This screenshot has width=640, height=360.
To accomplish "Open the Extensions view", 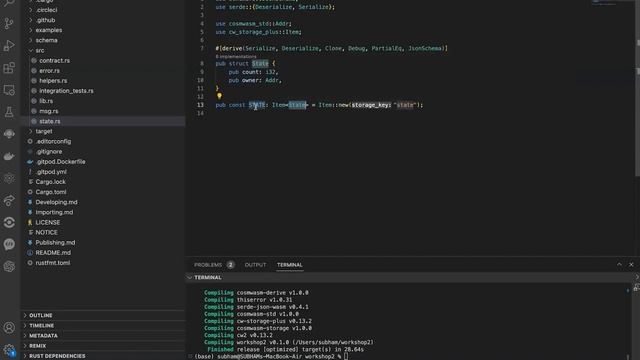I will point(9,68).
